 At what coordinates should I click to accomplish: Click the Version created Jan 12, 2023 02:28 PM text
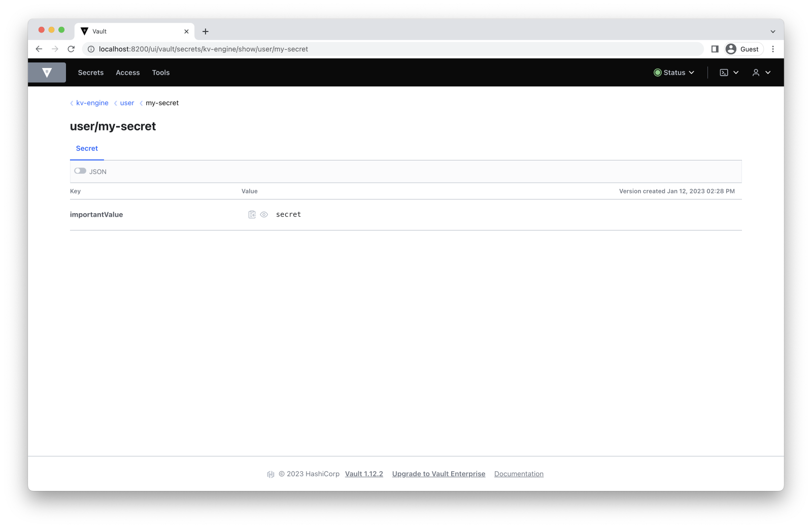[x=677, y=191]
